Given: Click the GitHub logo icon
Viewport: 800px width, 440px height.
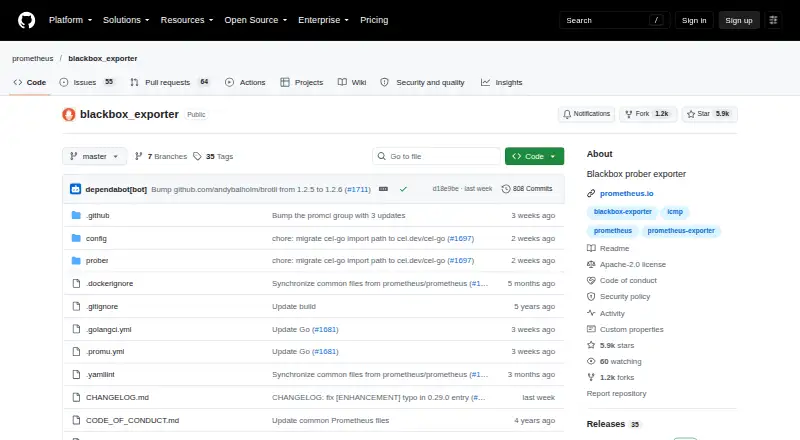Looking at the screenshot, I should 27,20.
